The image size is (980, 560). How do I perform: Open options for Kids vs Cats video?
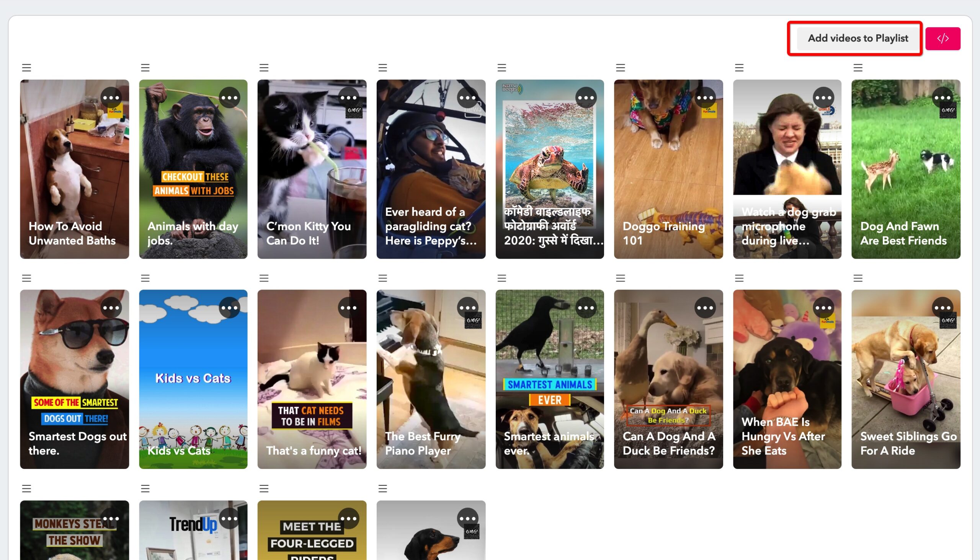(230, 307)
